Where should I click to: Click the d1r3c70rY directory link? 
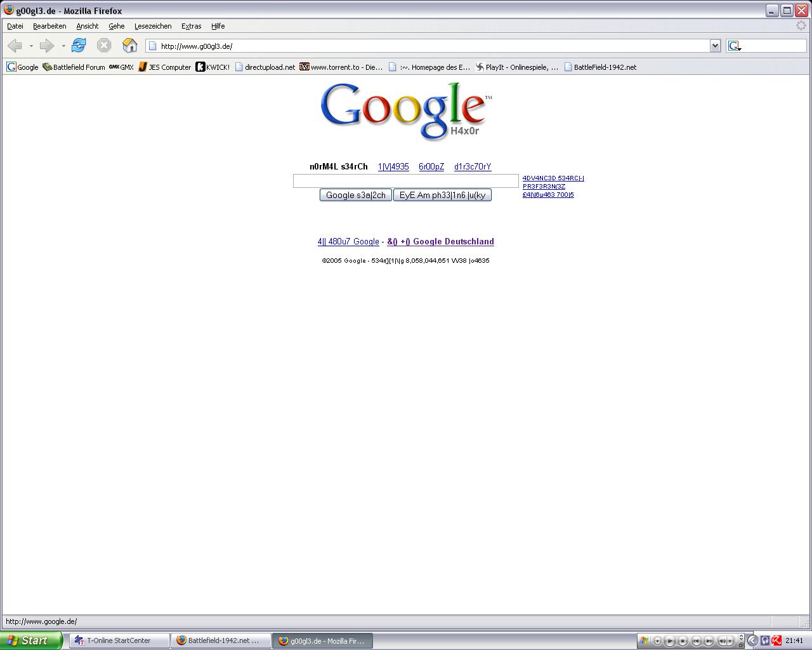473,166
